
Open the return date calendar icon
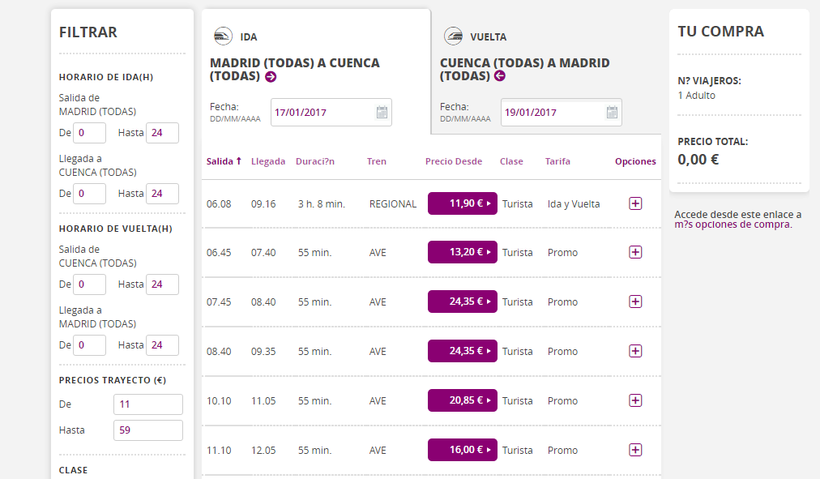point(611,113)
